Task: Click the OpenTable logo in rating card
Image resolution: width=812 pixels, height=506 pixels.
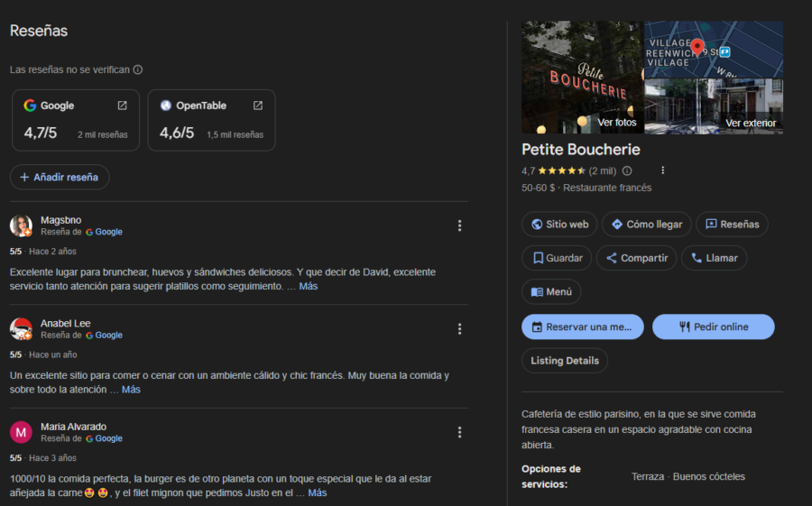Action: (x=166, y=106)
